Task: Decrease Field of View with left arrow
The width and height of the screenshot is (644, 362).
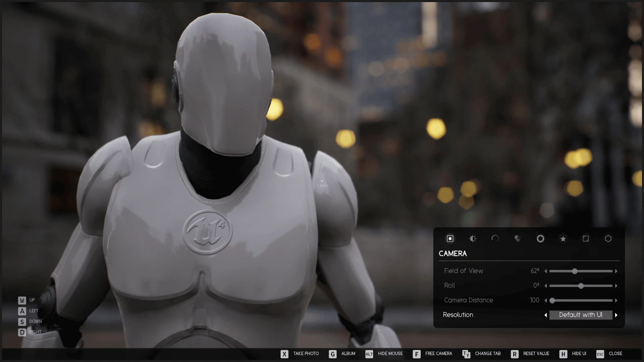Action: tap(546, 271)
